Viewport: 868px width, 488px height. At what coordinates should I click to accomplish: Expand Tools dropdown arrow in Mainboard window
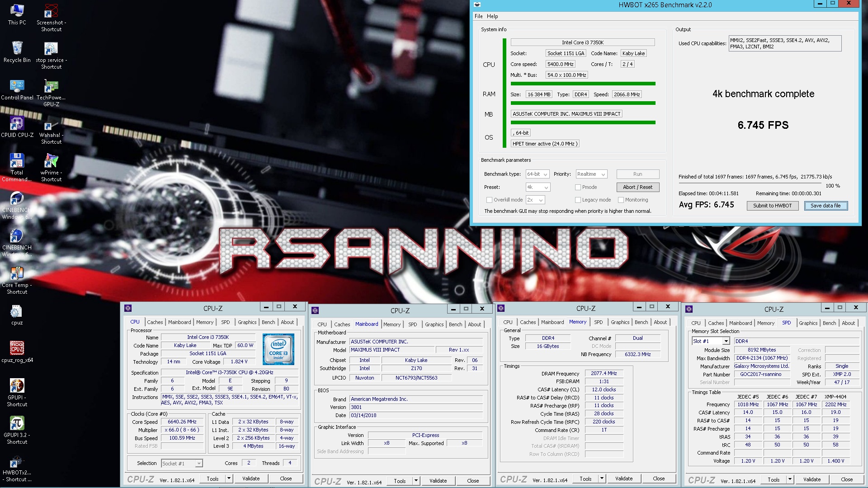pos(416,481)
